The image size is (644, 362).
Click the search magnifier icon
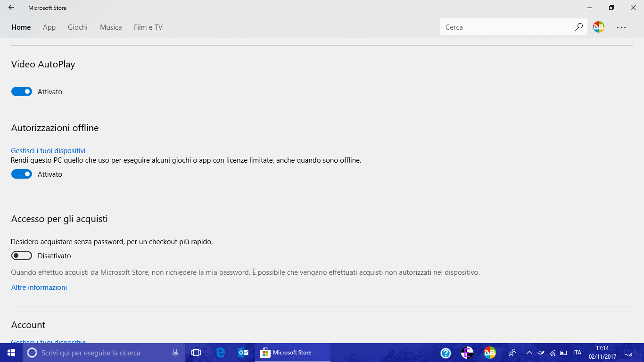pyautogui.click(x=578, y=27)
